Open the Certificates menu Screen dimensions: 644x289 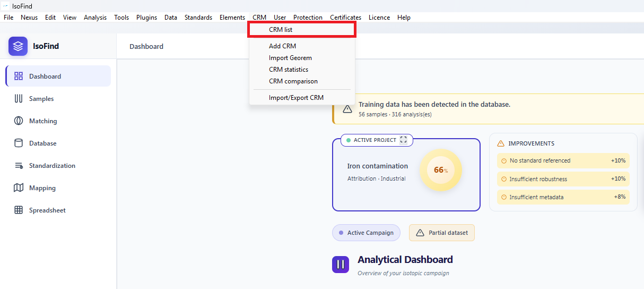(x=345, y=18)
